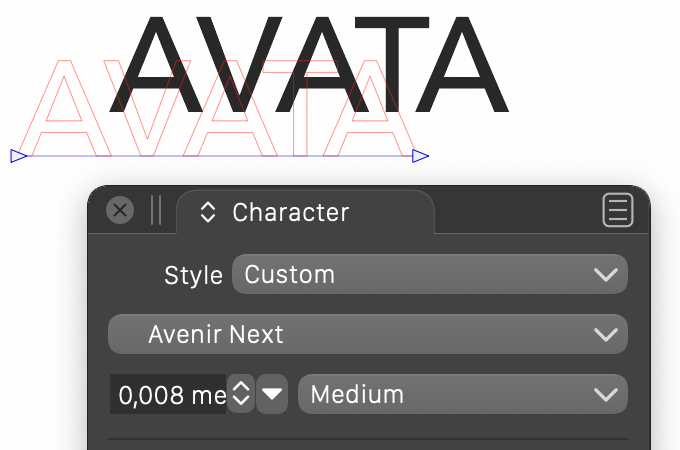Open the Character panel options menu icon
Image resolution: width=680 pixels, height=450 pixels.
[618, 210]
